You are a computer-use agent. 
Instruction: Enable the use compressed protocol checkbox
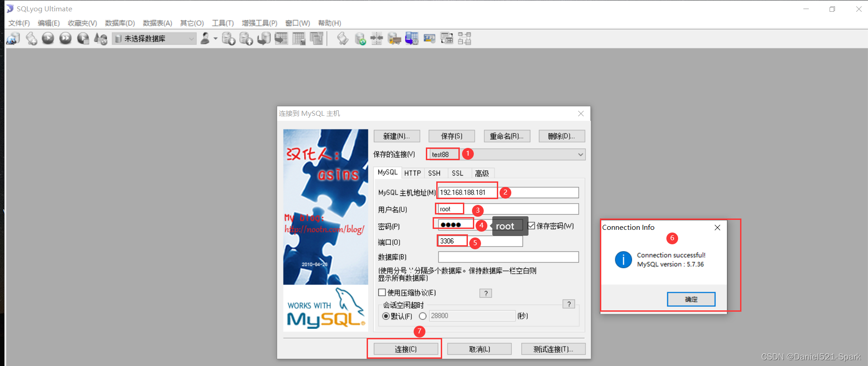tap(382, 292)
